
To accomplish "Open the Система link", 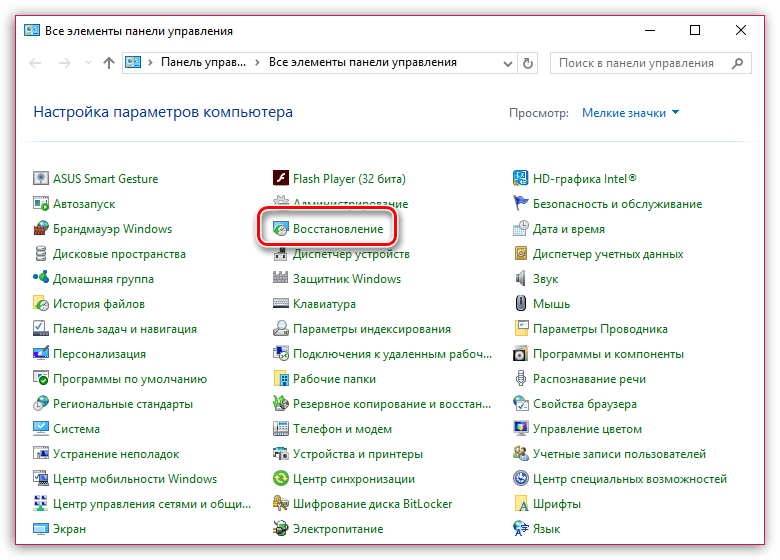I will [76, 429].
